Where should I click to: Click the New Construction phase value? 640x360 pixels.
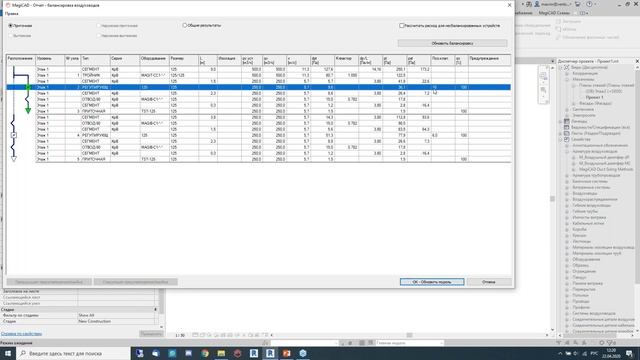coord(116,321)
